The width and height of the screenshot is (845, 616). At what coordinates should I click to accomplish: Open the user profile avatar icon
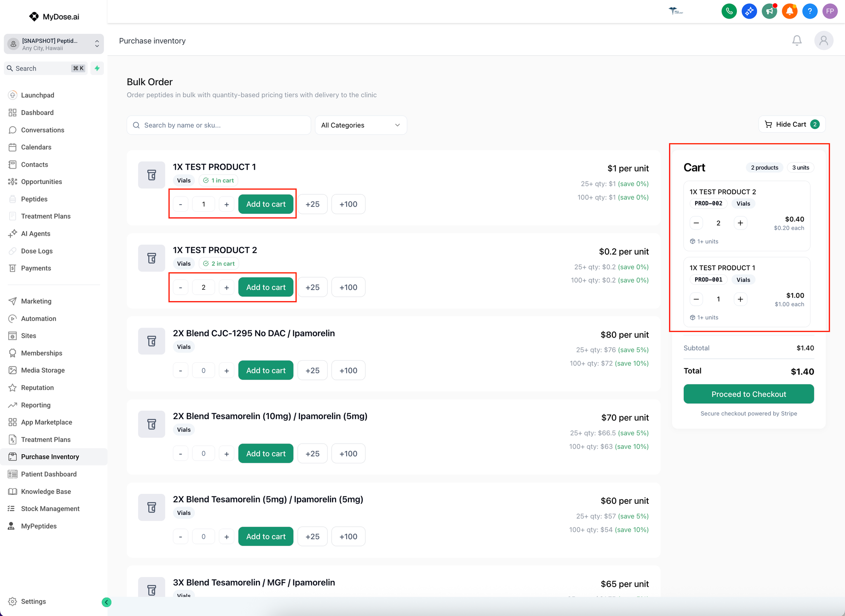point(824,40)
